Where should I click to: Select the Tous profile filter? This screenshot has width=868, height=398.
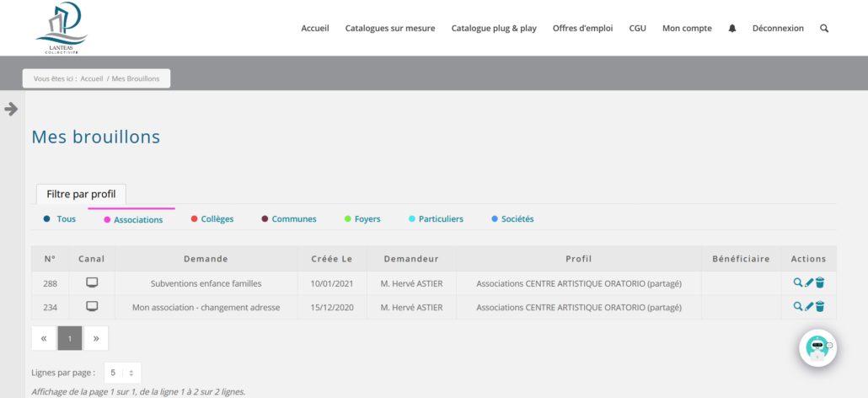click(66, 219)
